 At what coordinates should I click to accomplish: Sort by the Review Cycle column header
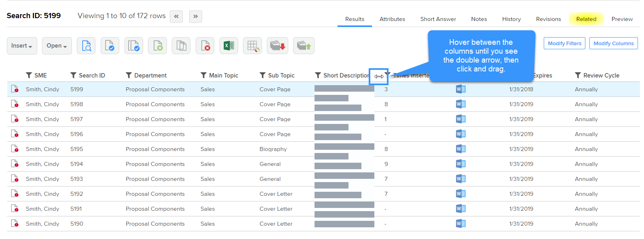601,75
